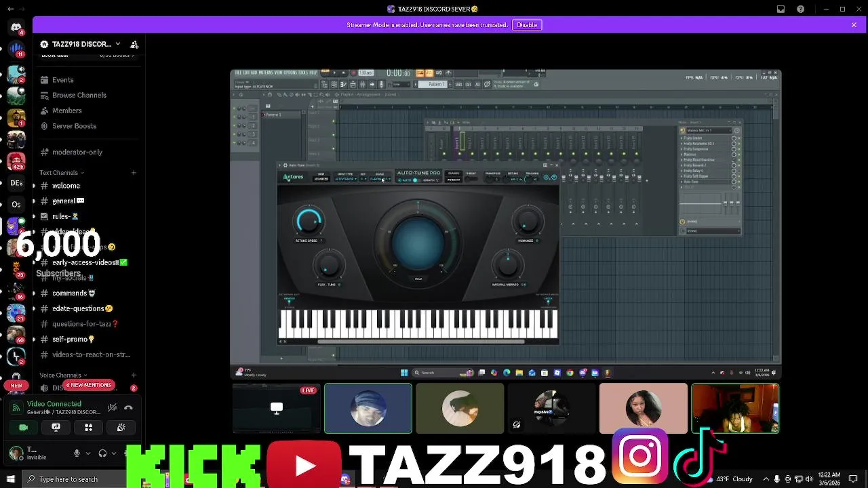Add a channel to Voice Channels
868x488 pixels.
click(134, 375)
